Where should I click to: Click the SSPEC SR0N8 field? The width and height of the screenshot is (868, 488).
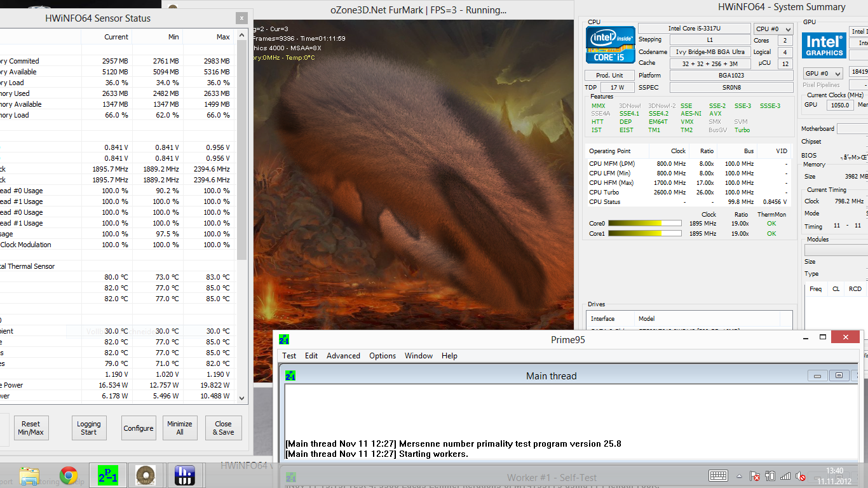tap(731, 88)
